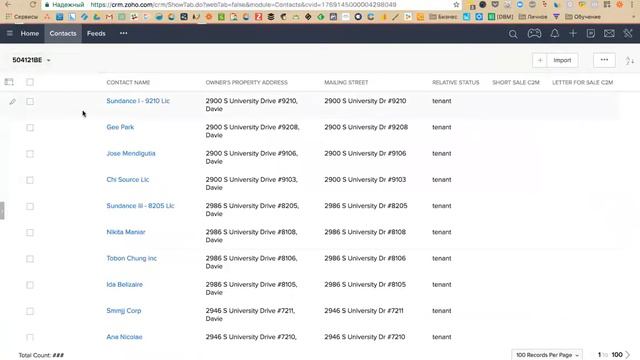
Task: Check the Ida Belizaire row
Action: (x=30, y=285)
